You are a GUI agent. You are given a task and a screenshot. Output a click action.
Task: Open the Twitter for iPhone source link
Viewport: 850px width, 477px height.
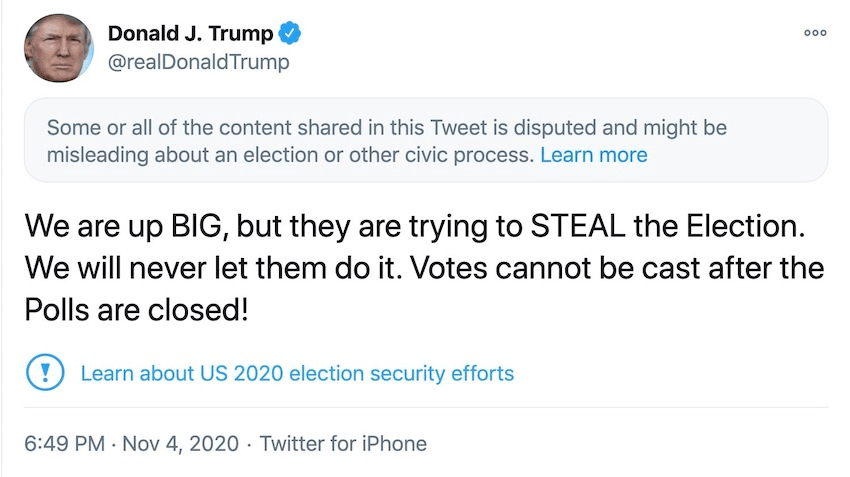pyautogui.click(x=343, y=443)
